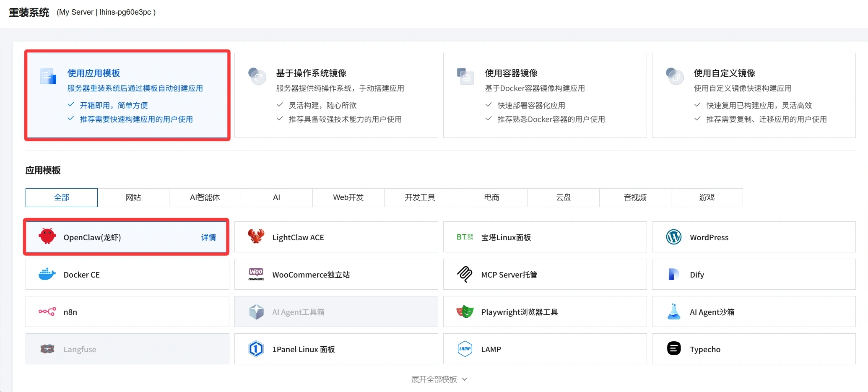The height and width of the screenshot is (392, 868).
Task: Click the lhins-pg60e3pc server name text
Action: click(125, 12)
